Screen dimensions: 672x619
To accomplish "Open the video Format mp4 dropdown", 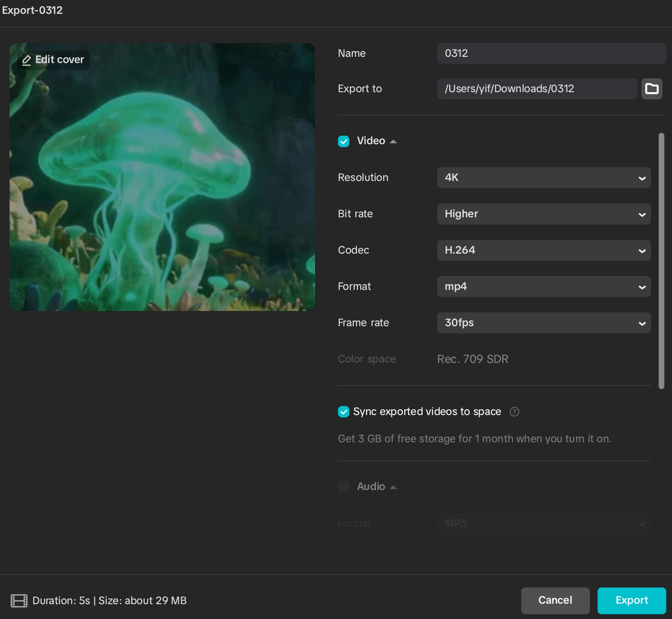I will point(544,287).
